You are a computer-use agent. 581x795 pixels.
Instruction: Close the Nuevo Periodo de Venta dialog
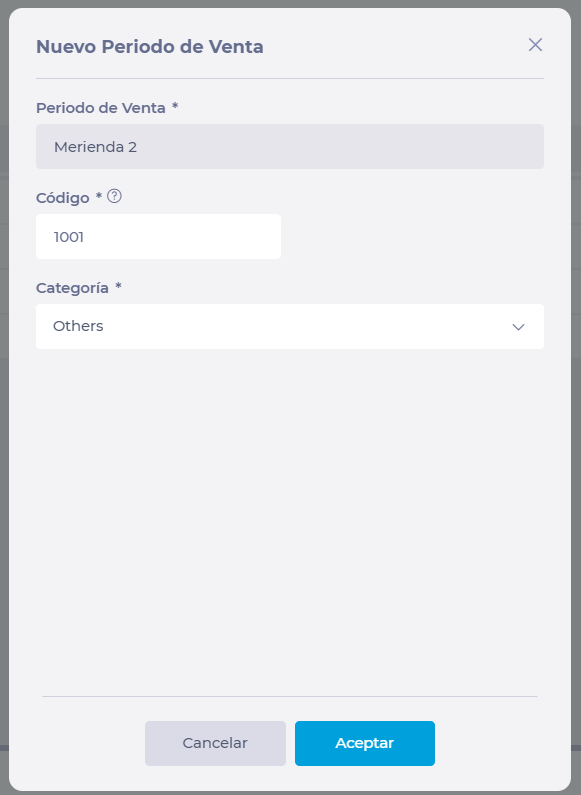click(x=535, y=45)
